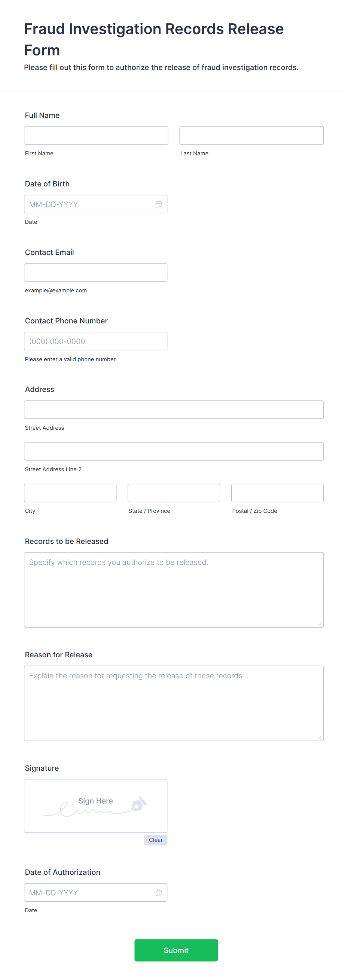The height and width of the screenshot is (980, 348).
Task: Focus the Last Name input
Action: pyautogui.click(x=251, y=136)
